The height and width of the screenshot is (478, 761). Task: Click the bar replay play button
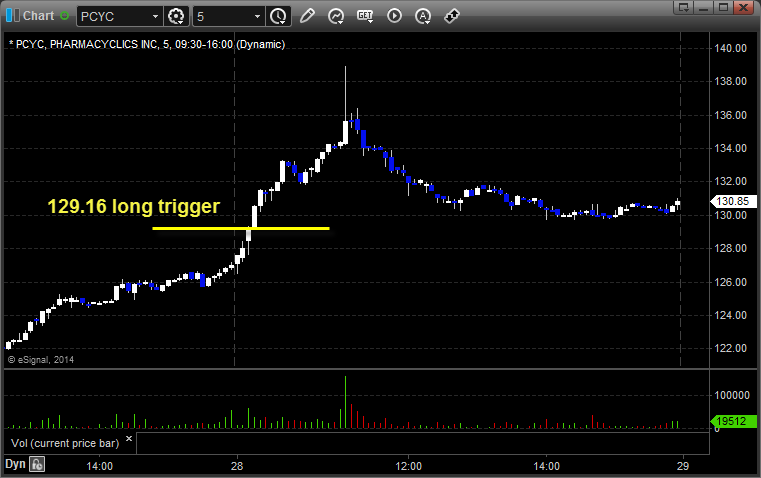click(x=394, y=16)
